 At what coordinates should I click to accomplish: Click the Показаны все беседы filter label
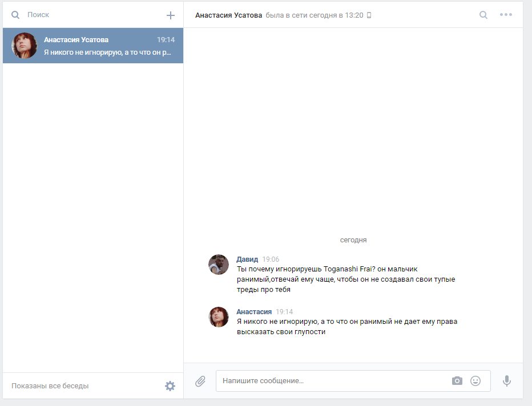(50, 385)
